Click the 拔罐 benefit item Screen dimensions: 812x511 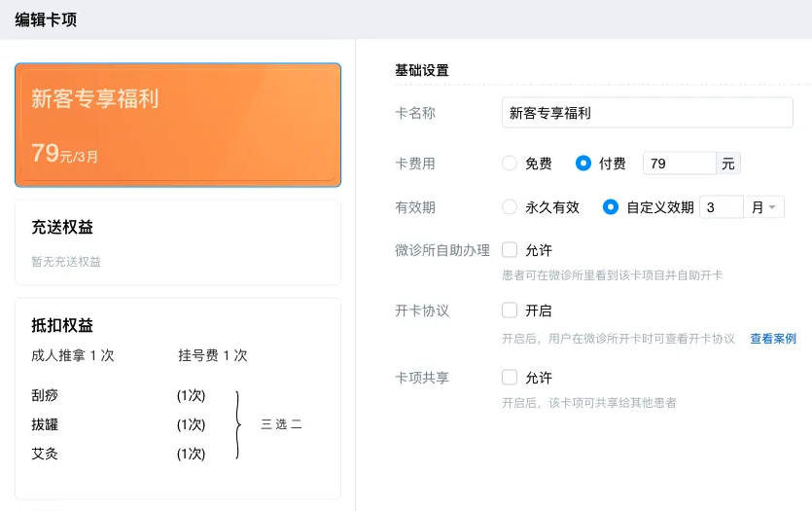click(x=45, y=424)
